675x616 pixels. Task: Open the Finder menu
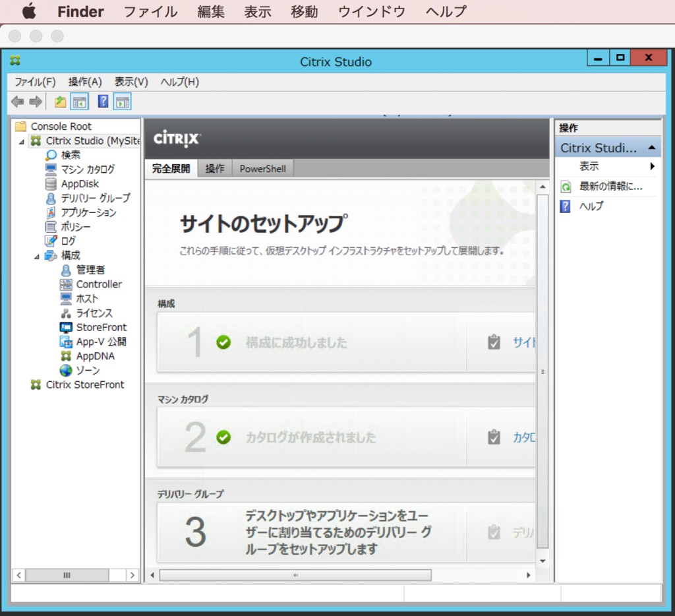point(80,11)
